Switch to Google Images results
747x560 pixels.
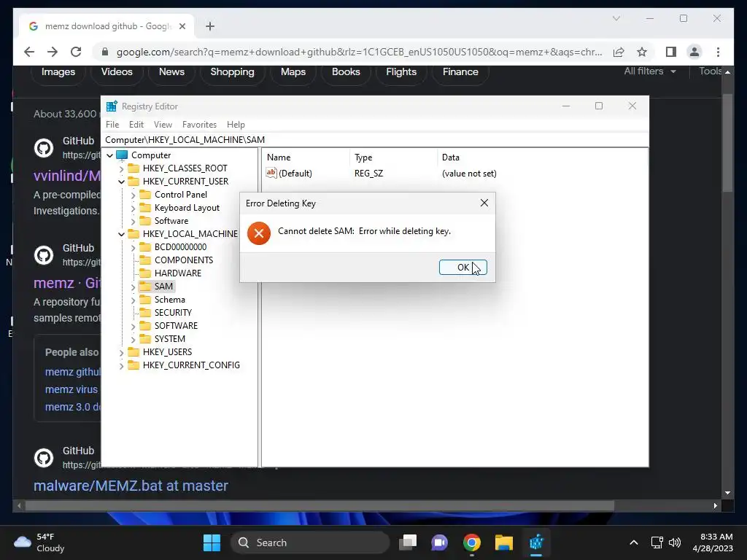coord(58,72)
